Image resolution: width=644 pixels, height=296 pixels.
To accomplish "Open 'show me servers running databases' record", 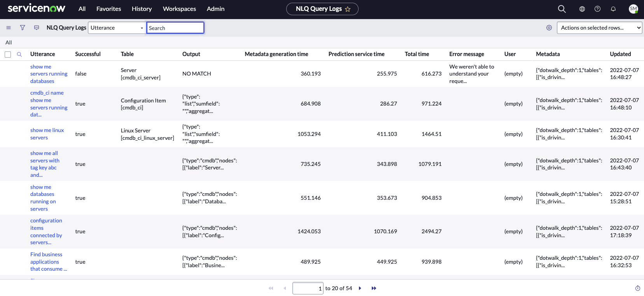I will point(49,74).
